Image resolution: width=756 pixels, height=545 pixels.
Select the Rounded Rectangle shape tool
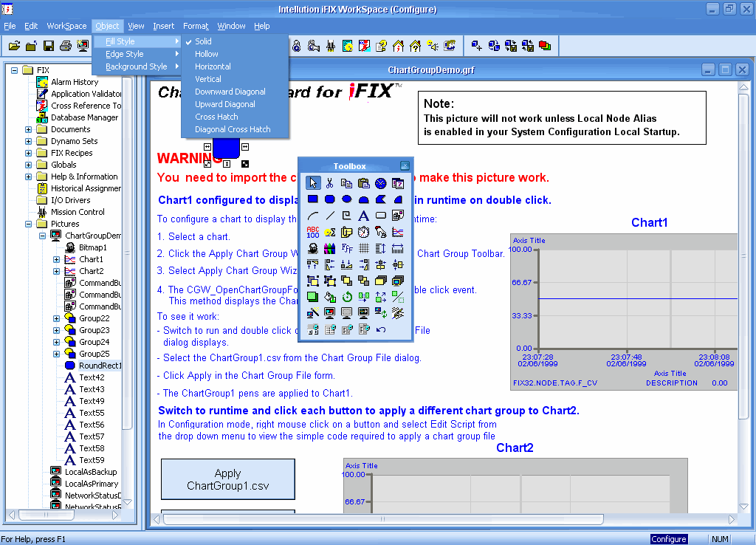(330, 199)
